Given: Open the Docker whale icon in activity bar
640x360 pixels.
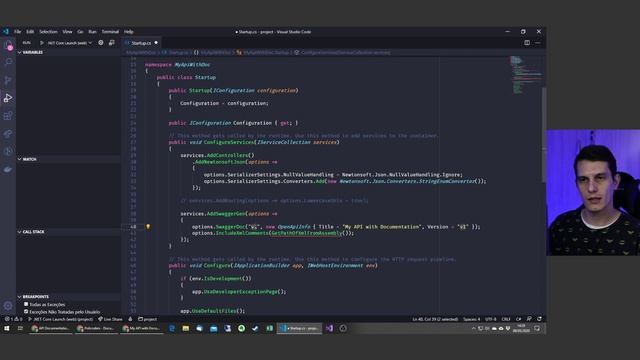Looking at the screenshot, I should point(8,169).
